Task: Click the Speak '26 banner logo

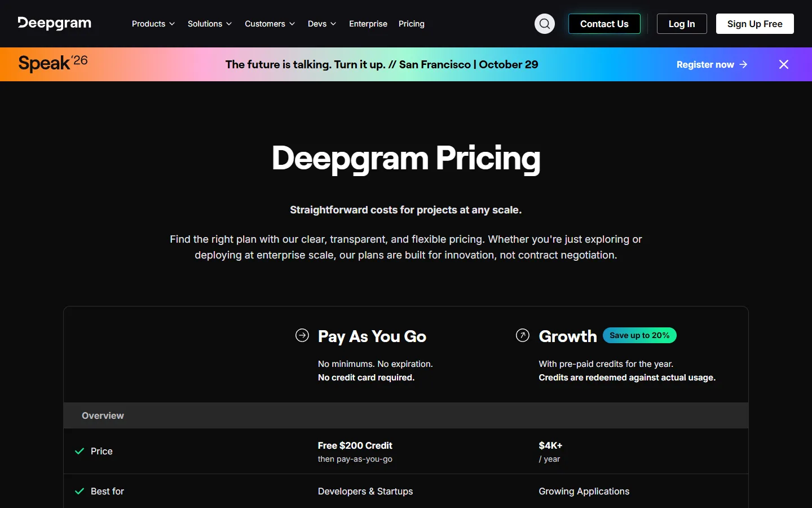Action: [53, 63]
